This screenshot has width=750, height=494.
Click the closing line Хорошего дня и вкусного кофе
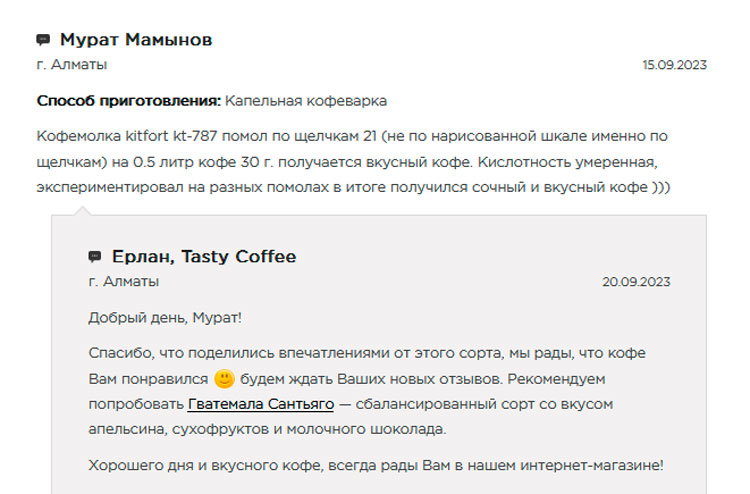tap(376, 465)
